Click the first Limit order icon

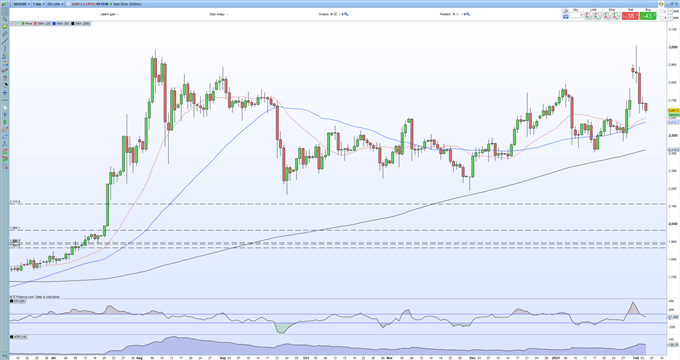click(x=588, y=16)
